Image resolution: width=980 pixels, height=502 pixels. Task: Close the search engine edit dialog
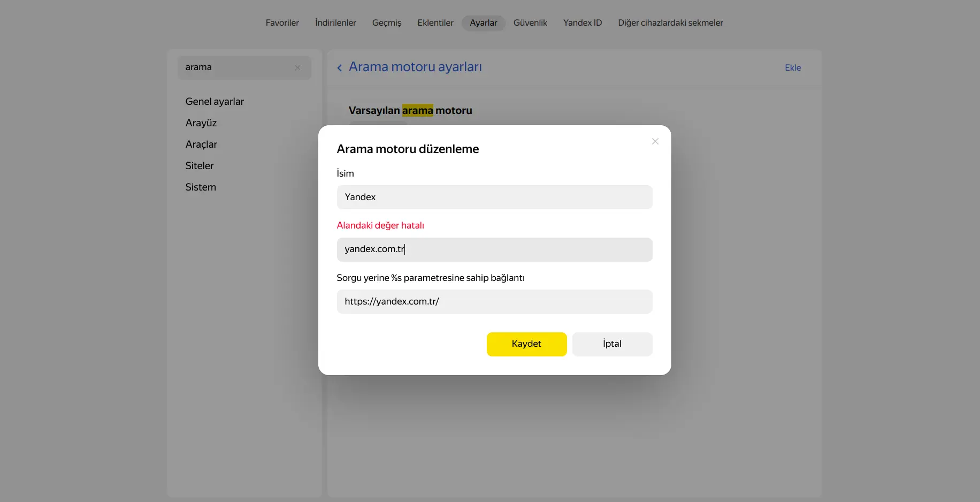tap(655, 141)
